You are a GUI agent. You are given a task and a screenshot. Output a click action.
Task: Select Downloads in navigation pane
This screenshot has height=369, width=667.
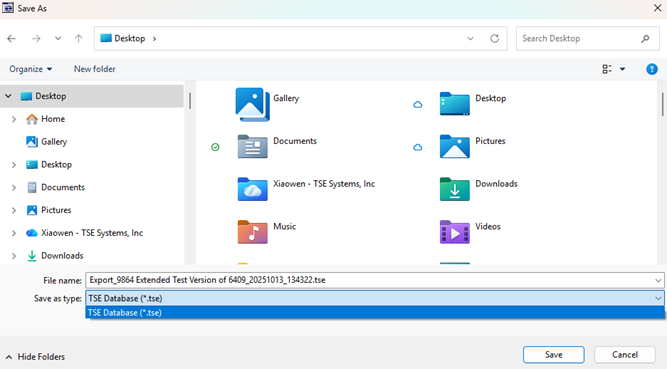click(62, 256)
